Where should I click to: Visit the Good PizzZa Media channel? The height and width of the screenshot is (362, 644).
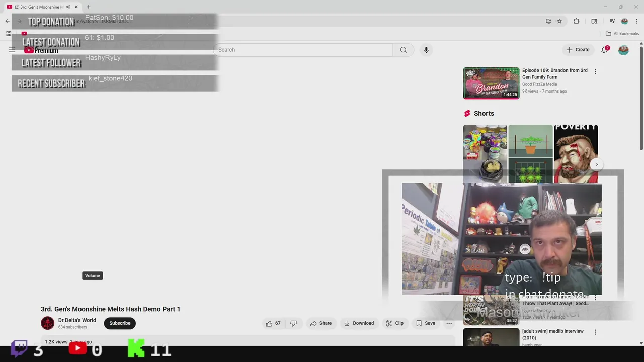tap(539, 84)
